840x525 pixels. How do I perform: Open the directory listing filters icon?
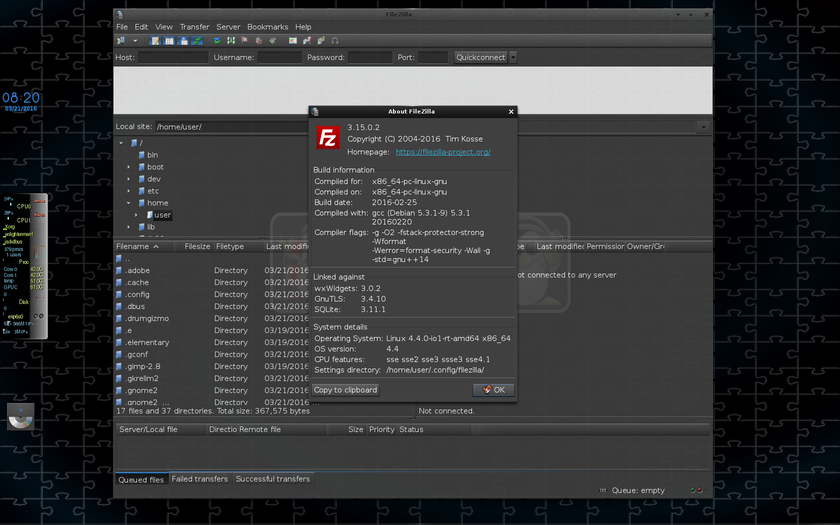293,41
